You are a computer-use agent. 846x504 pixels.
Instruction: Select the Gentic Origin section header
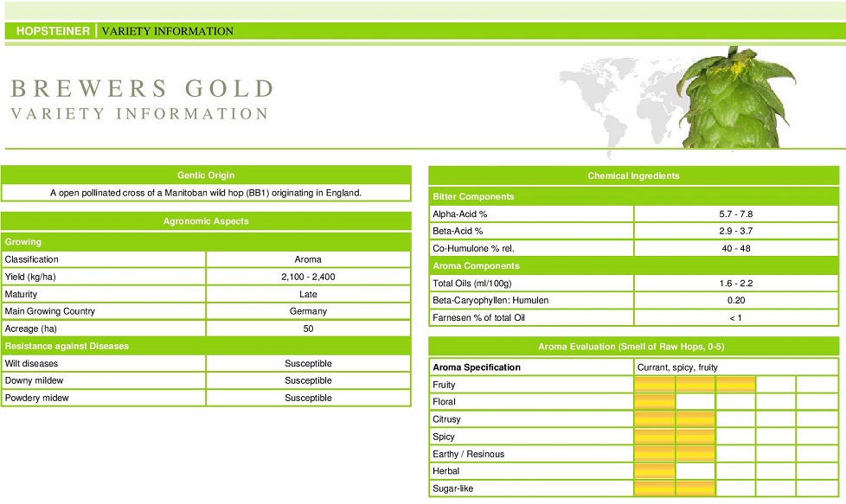coord(206,175)
